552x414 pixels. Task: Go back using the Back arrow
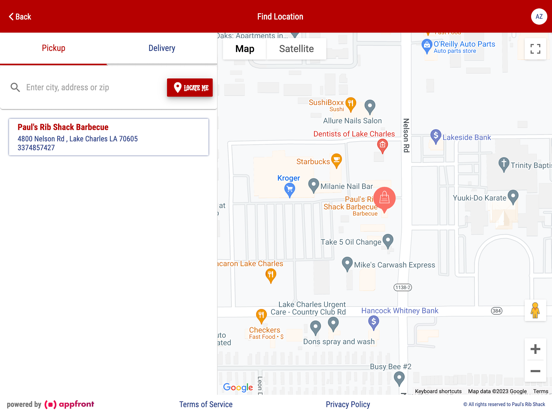click(20, 17)
